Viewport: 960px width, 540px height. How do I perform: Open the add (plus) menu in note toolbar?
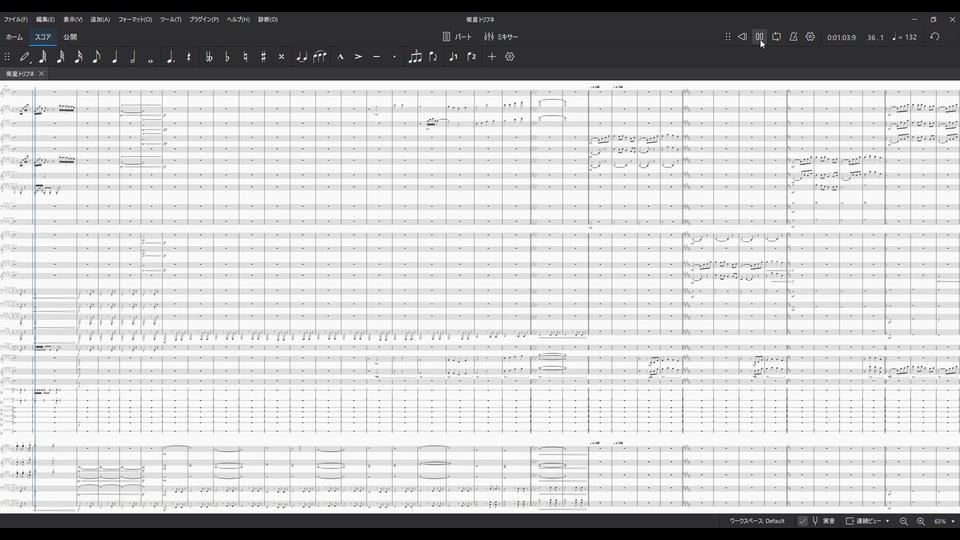click(492, 57)
